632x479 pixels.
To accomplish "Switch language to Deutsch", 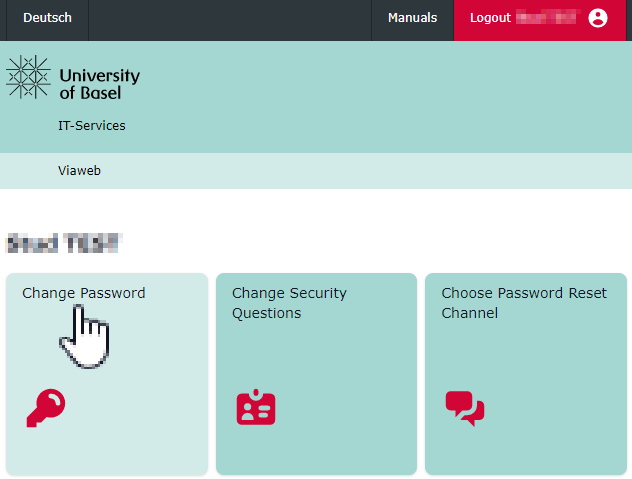I will tap(47, 18).
